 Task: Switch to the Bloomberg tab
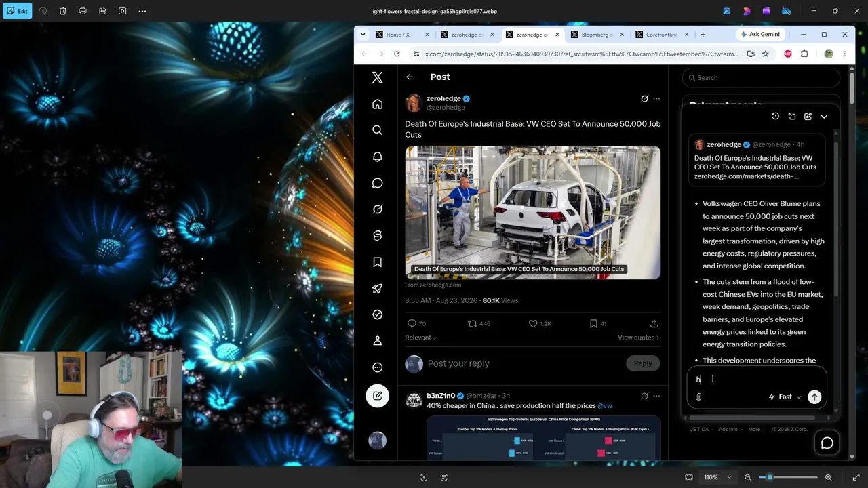[597, 35]
